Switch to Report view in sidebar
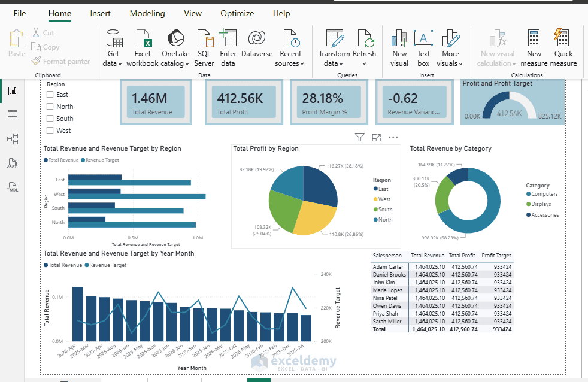 13,91
